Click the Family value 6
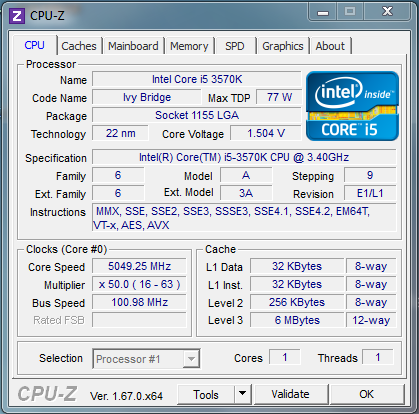Image resolution: width=419 pixels, height=414 pixels. (x=118, y=175)
